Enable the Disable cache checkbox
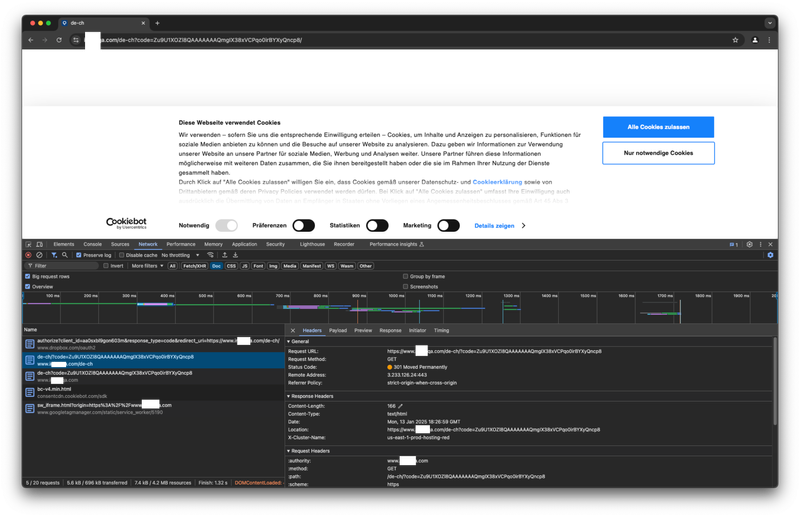Image resolution: width=800 pixels, height=517 pixels. pos(120,255)
